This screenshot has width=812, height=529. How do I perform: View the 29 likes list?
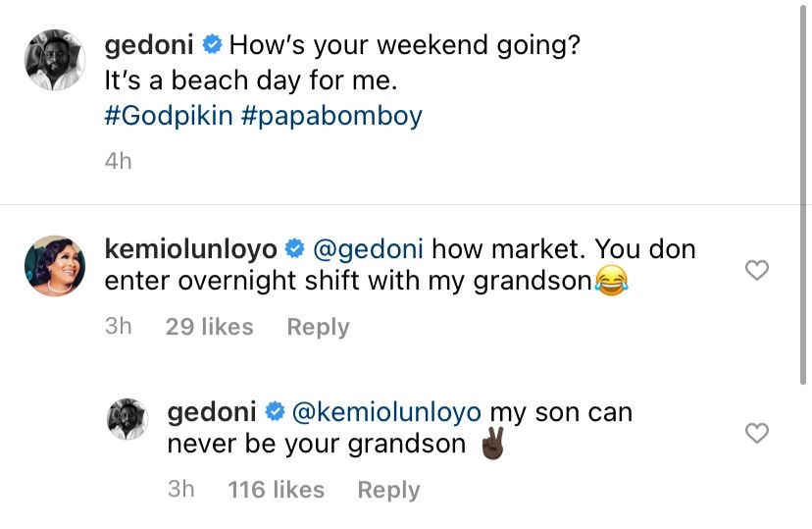coord(209,327)
